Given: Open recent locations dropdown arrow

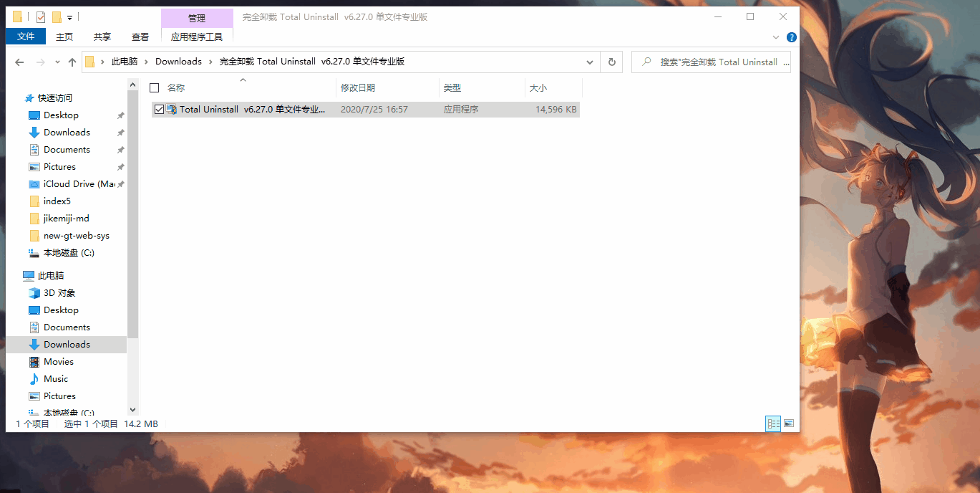Looking at the screenshot, I should pyautogui.click(x=57, y=62).
